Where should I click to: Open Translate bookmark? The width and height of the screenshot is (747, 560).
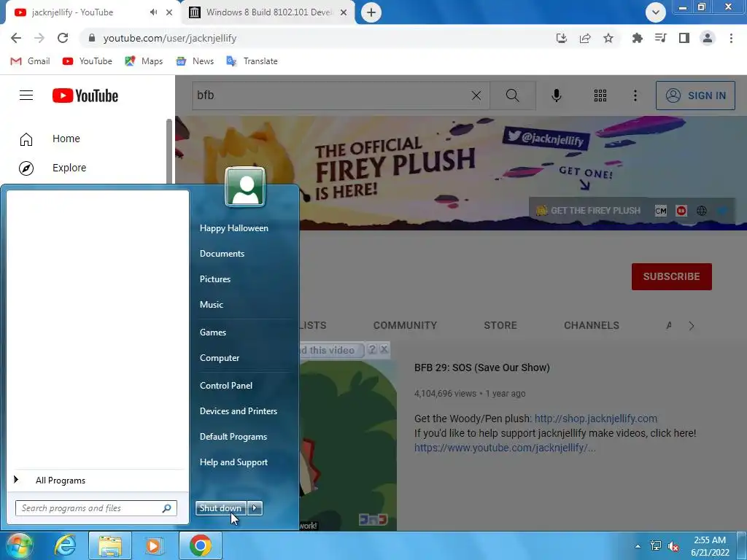pos(252,61)
